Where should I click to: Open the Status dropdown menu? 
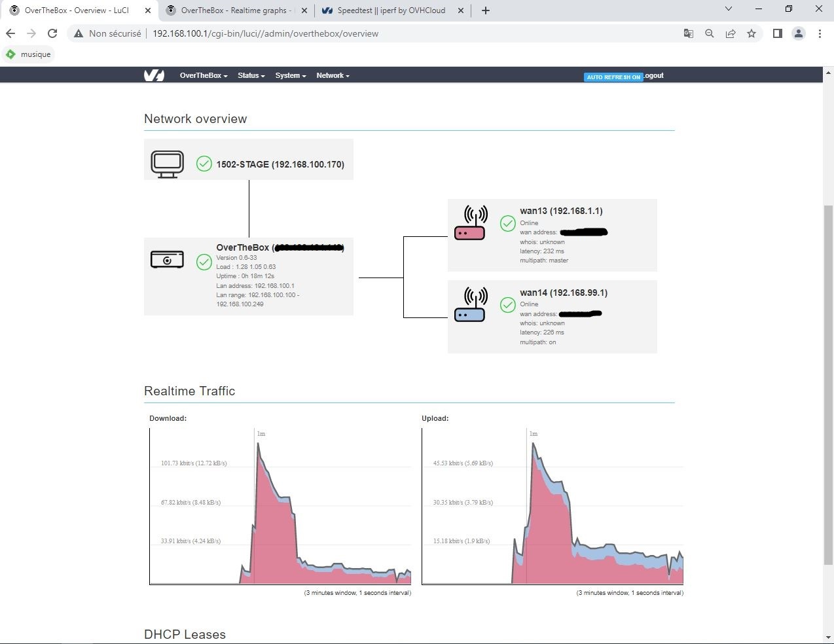251,76
